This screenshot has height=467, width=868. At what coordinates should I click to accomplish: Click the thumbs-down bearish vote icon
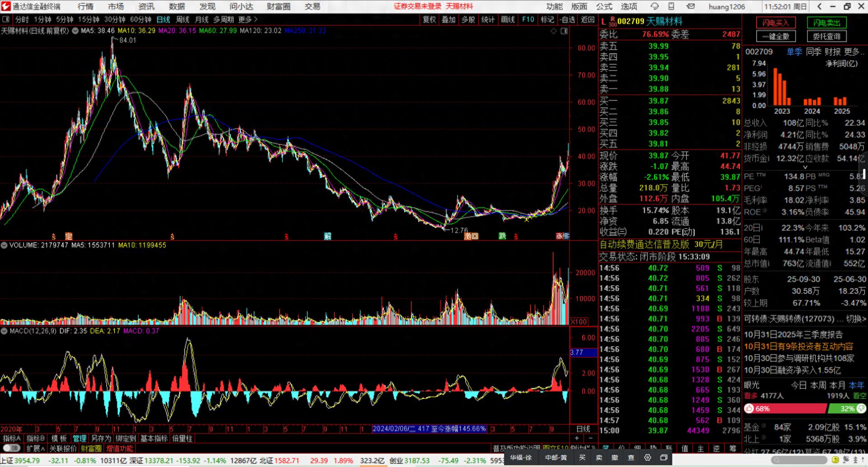(x=861, y=409)
